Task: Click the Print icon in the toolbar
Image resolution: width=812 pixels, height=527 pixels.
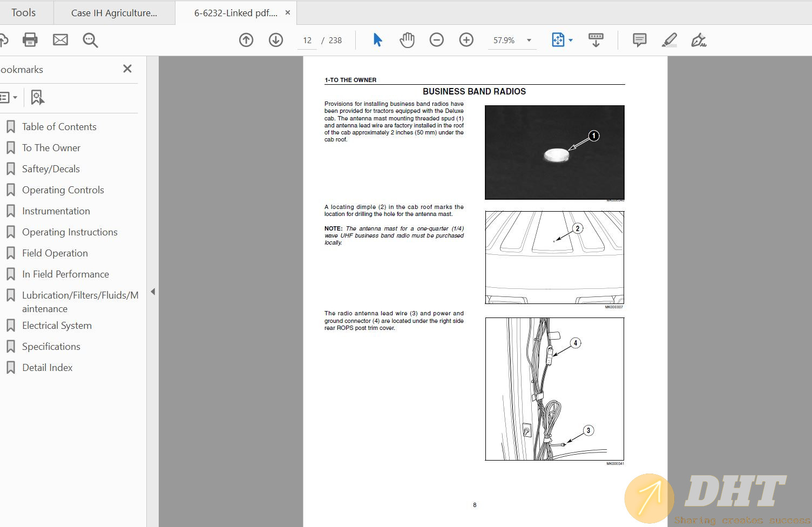Action: click(30, 40)
